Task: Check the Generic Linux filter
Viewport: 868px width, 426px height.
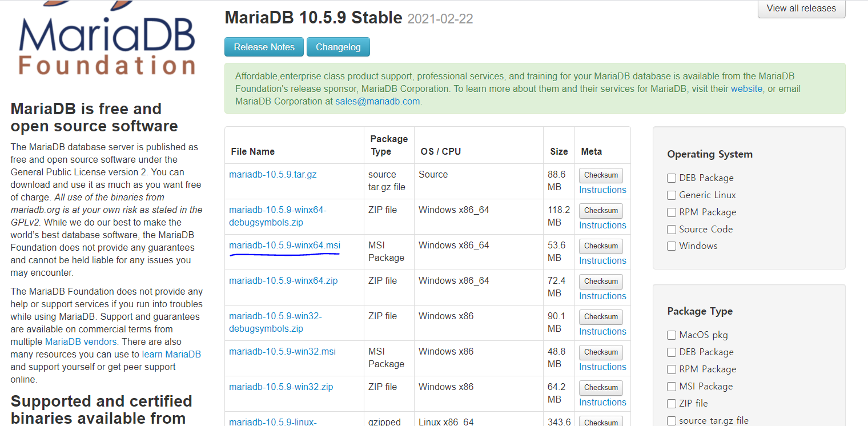Action: pyautogui.click(x=672, y=196)
